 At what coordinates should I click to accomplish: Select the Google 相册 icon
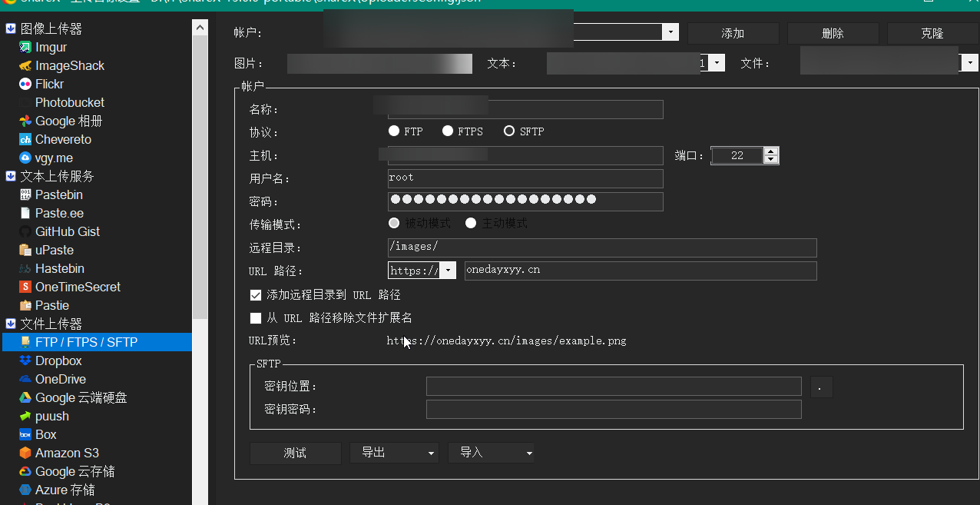(x=25, y=121)
